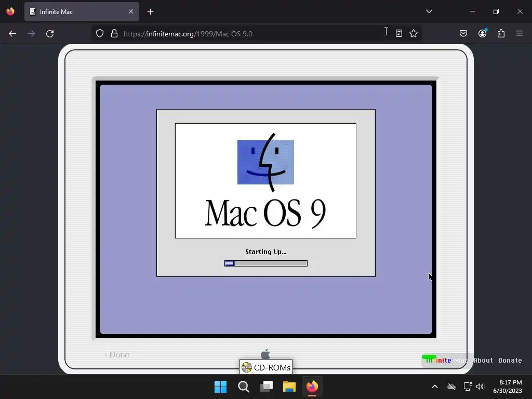Expand the list all tabs chevron

[x=429, y=11]
